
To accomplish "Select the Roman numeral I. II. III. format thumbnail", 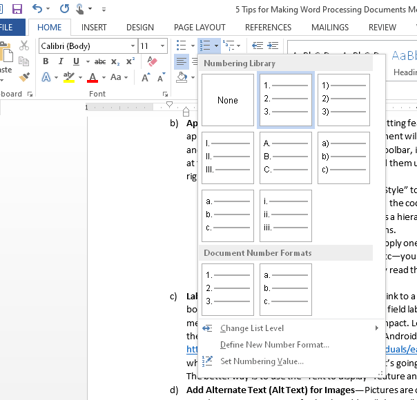I will [x=228, y=158].
